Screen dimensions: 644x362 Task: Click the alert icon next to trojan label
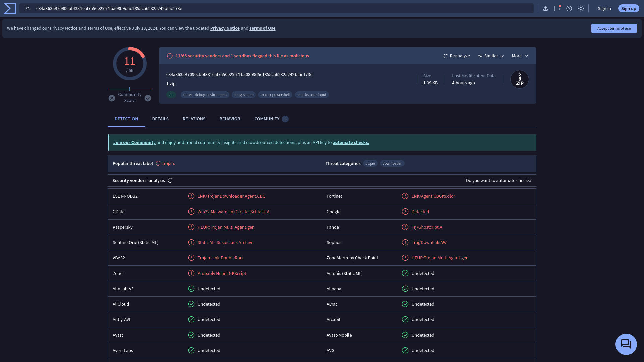pos(158,164)
